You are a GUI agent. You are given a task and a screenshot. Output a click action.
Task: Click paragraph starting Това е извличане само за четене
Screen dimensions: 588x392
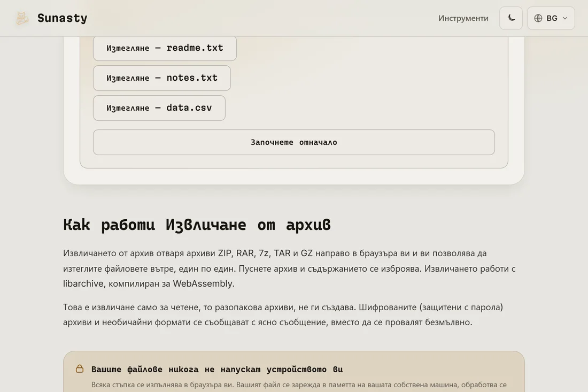(283, 315)
